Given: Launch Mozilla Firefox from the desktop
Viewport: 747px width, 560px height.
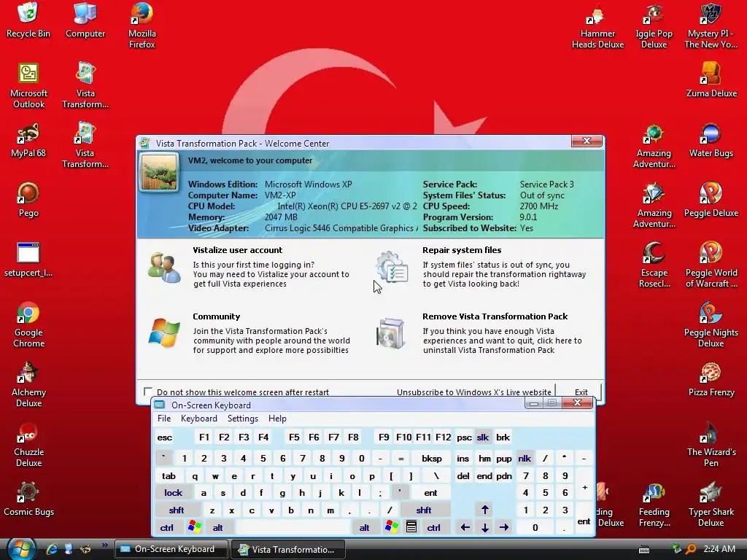Looking at the screenshot, I should point(142,25).
